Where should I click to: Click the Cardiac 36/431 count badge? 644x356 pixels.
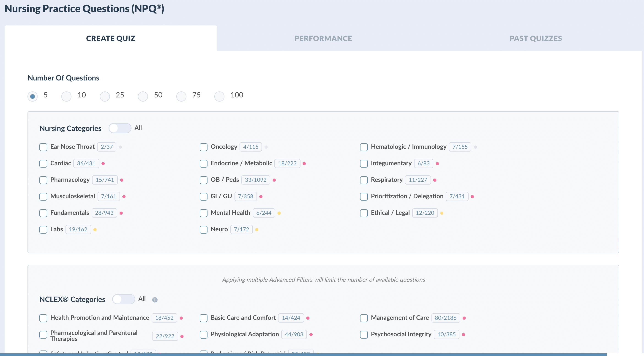(86, 164)
